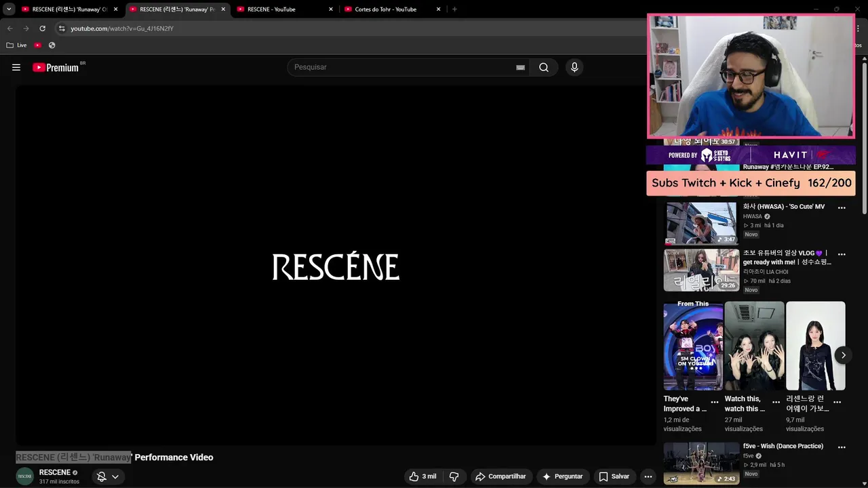Click the youtube.com address bar URL
The height and width of the screenshot is (488, 868).
122,28
